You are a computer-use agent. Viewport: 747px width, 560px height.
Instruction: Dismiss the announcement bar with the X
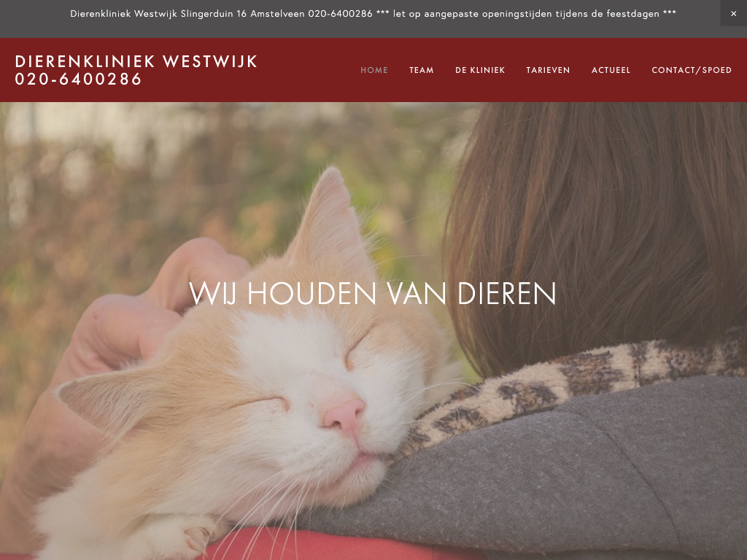point(733,13)
